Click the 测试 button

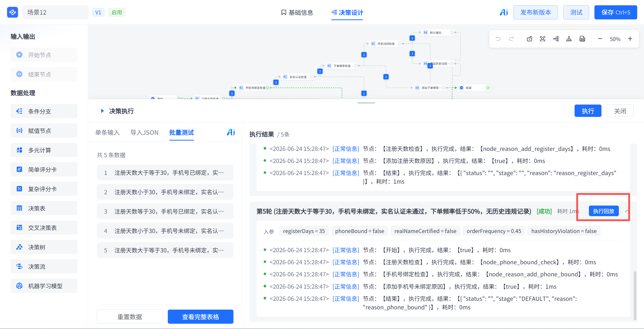pos(576,12)
